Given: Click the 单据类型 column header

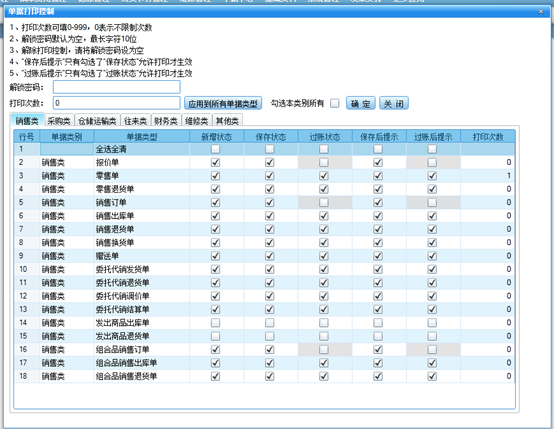Looking at the screenshot, I should [x=142, y=137].
